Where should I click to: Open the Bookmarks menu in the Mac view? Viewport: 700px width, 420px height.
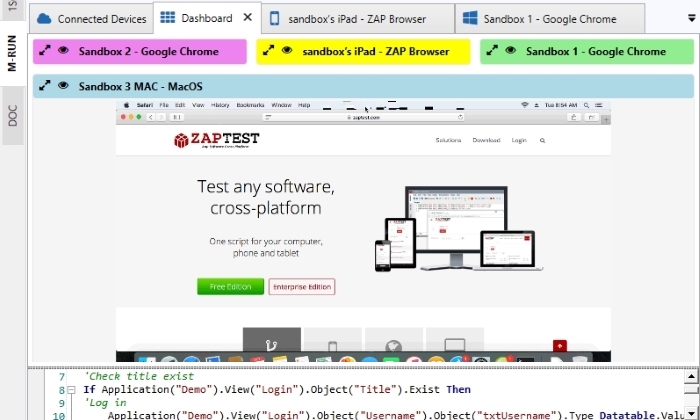pos(250,105)
